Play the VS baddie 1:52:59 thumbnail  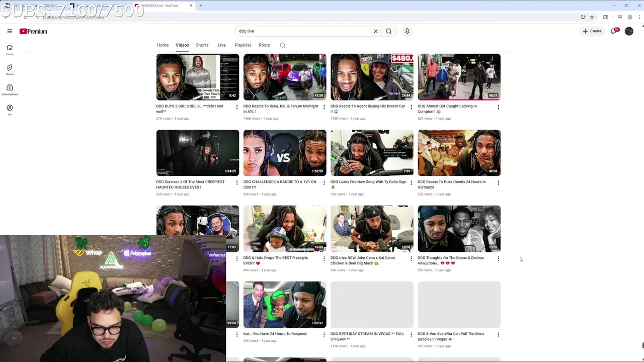pos(285,153)
